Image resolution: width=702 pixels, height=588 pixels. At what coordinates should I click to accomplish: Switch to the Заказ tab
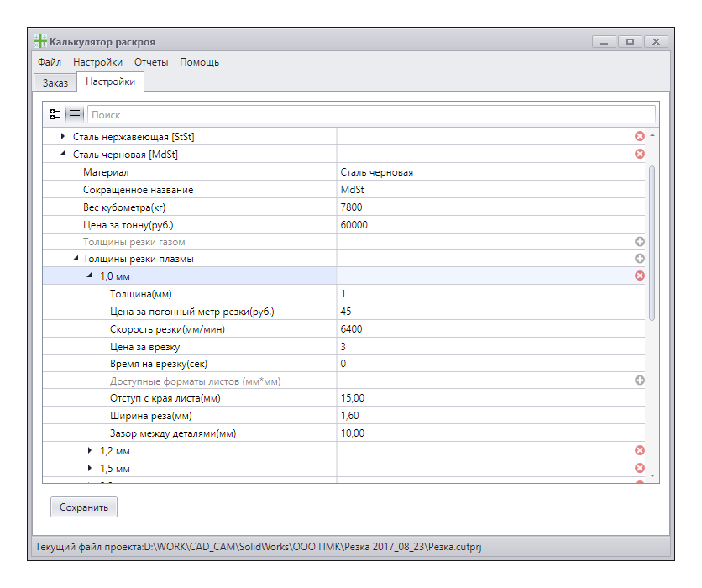coord(55,83)
